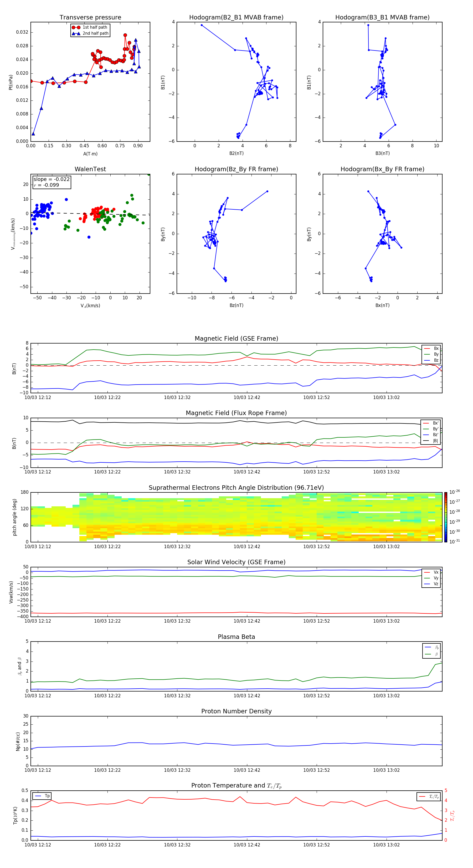473x868 pixels.
Task: Click the 'r = -0.099' annotation
Action: point(47,185)
